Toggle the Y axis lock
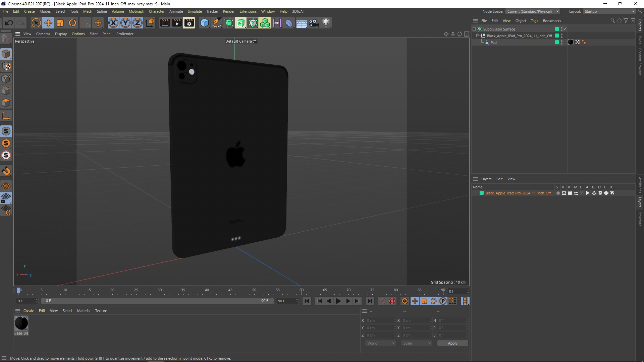 [125, 23]
